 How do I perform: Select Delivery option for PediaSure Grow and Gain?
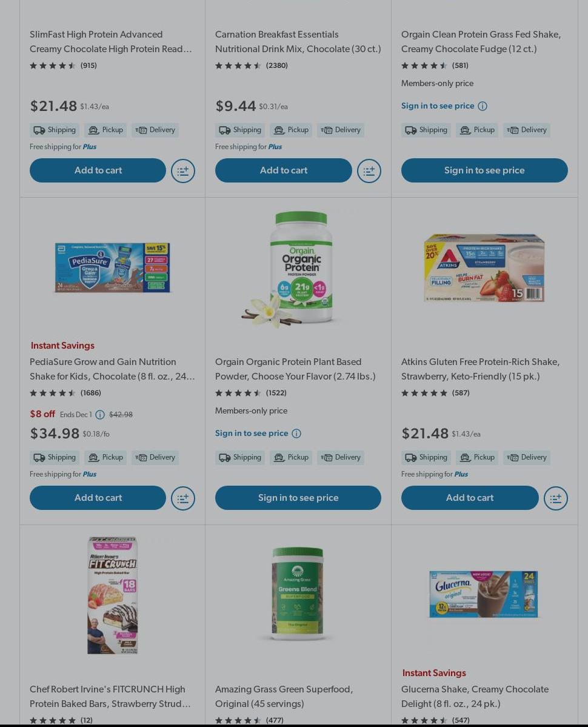point(155,457)
